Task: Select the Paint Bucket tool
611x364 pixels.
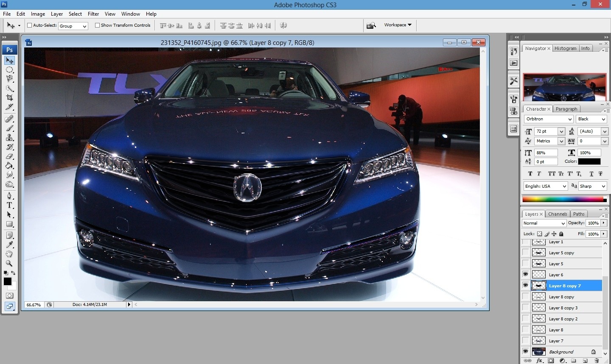Action: [x=9, y=166]
